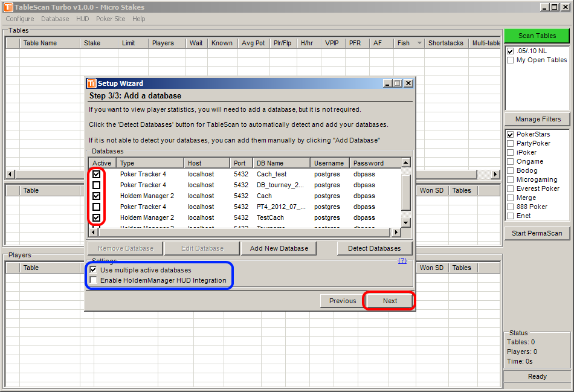The height and width of the screenshot is (392, 574).
Task: Sort tables by Players column
Action: pos(167,43)
